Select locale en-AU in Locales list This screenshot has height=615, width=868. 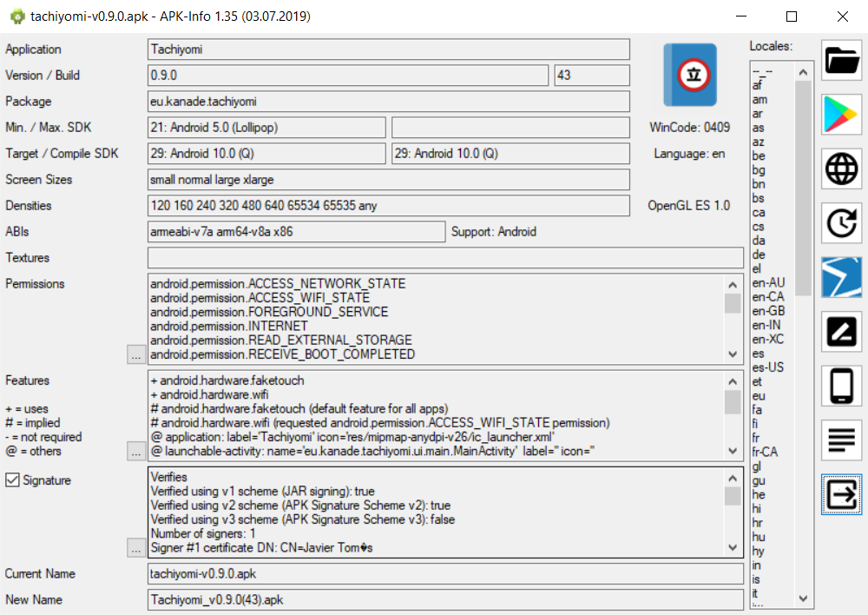[x=768, y=282]
